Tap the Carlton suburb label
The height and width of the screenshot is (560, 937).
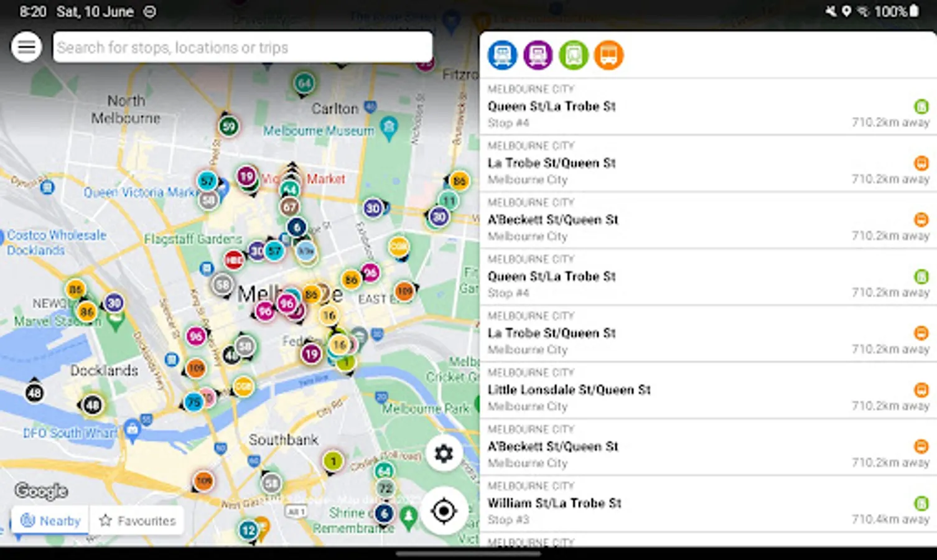[x=335, y=108]
